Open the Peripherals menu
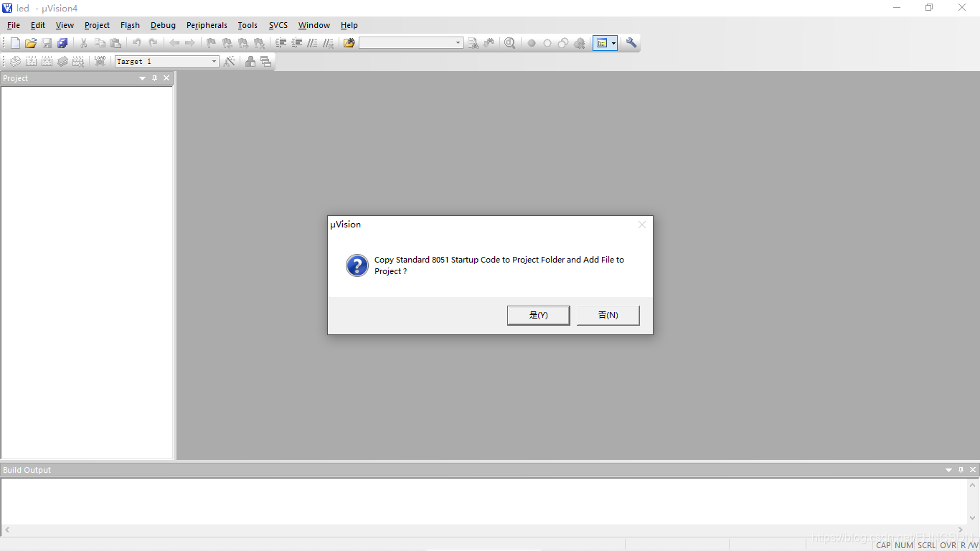The height and width of the screenshot is (551, 980). tap(207, 25)
